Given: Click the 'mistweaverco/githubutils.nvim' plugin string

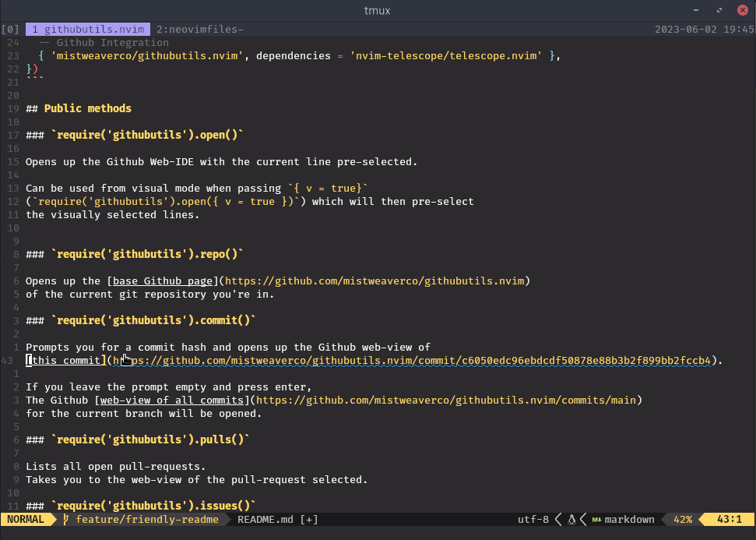Looking at the screenshot, I should tap(147, 55).
